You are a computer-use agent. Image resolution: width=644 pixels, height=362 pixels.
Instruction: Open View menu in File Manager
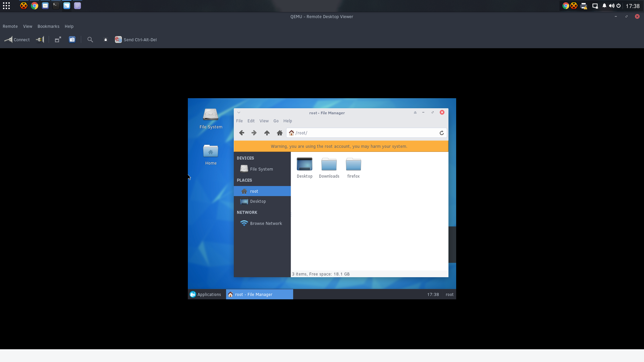point(264,121)
